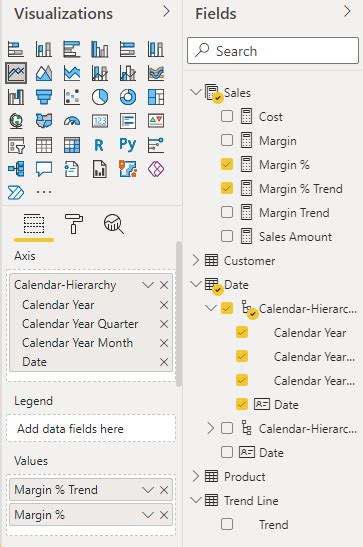Screen dimensions: 363x547
Task: Enable the Sales Amount checkbox
Action: [x=227, y=236]
